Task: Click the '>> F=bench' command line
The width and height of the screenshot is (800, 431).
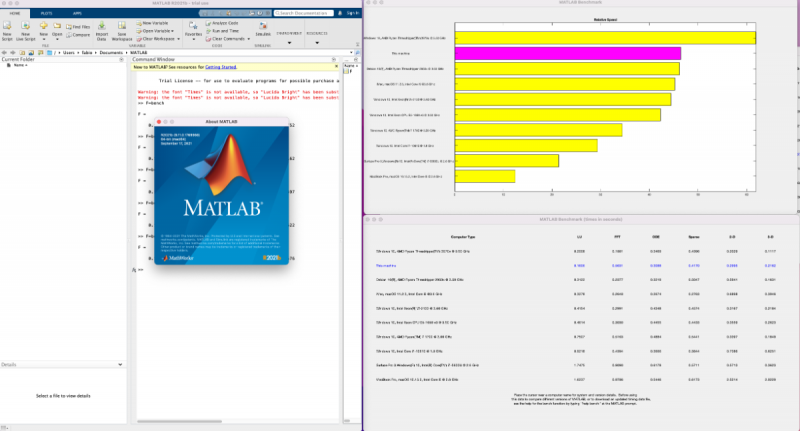Action: pos(151,103)
